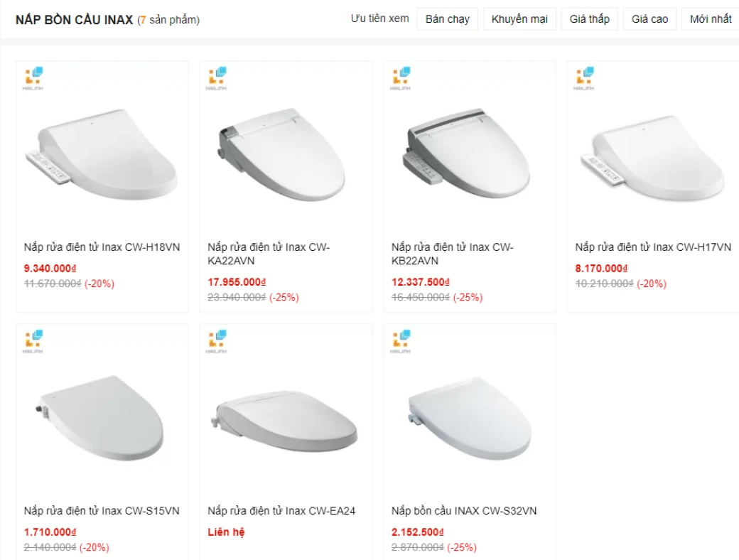This screenshot has height=560, width=739.
Task: Open the CW-S15VN product thumbnail
Action: tap(102, 421)
